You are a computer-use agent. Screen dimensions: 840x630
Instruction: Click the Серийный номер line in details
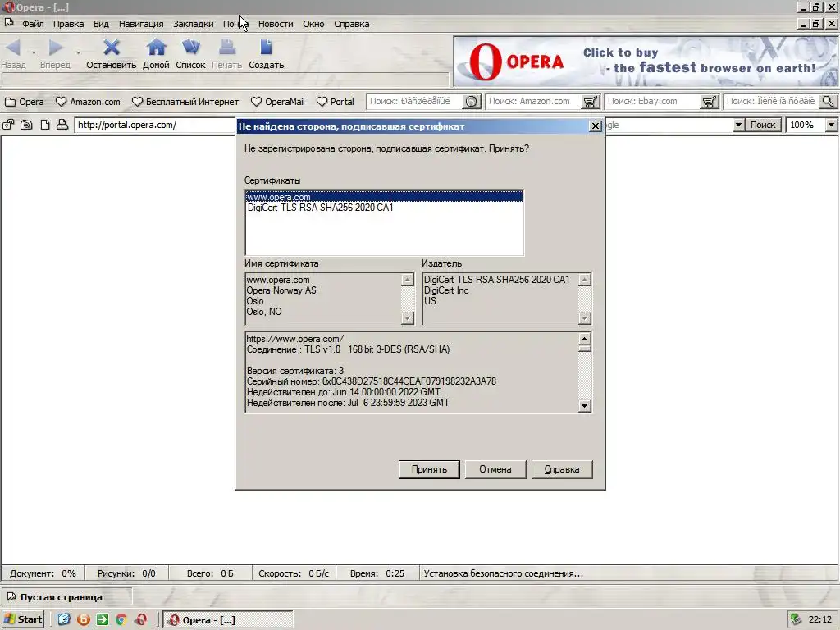coord(372,381)
